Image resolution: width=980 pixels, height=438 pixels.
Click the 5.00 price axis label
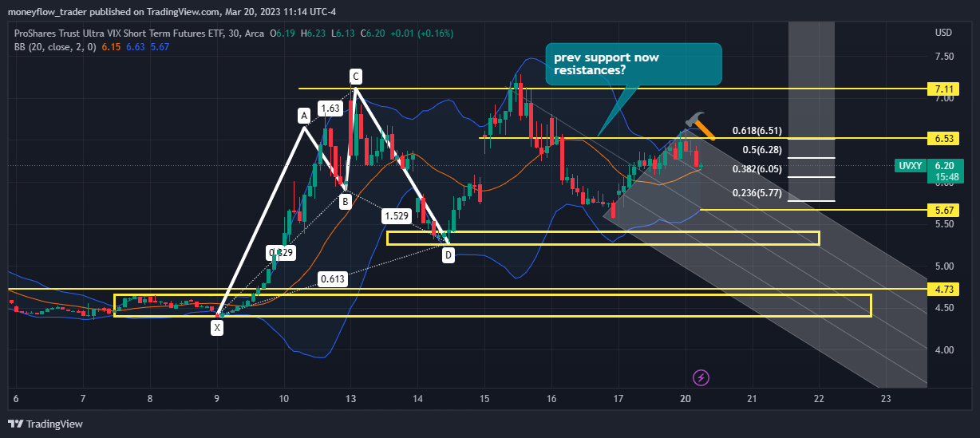tap(944, 266)
